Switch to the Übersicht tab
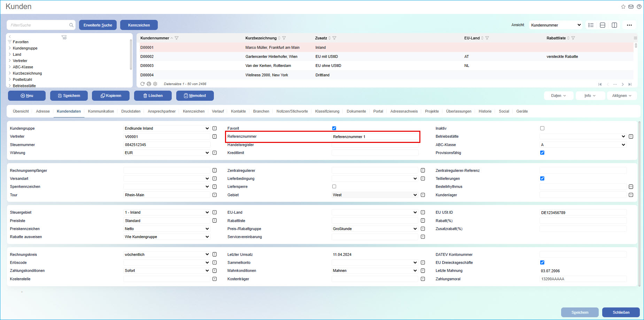Image resolution: width=644 pixels, height=320 pixels. [x=21, y=111]
